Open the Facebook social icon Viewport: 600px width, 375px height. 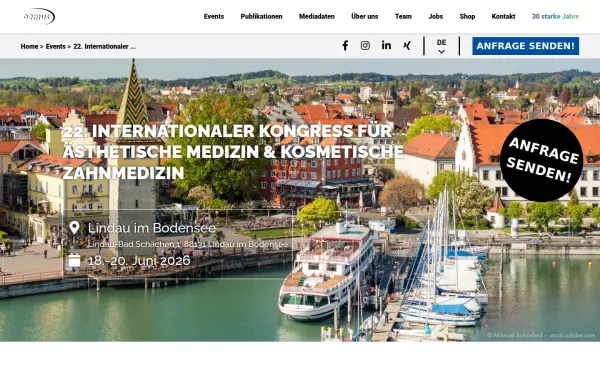345,46
